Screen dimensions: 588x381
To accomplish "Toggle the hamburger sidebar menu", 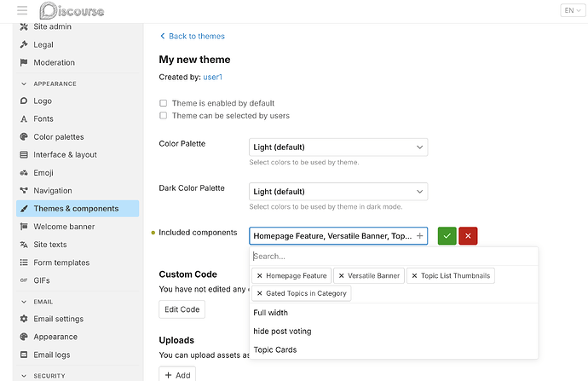I will [x=22, y=10].
